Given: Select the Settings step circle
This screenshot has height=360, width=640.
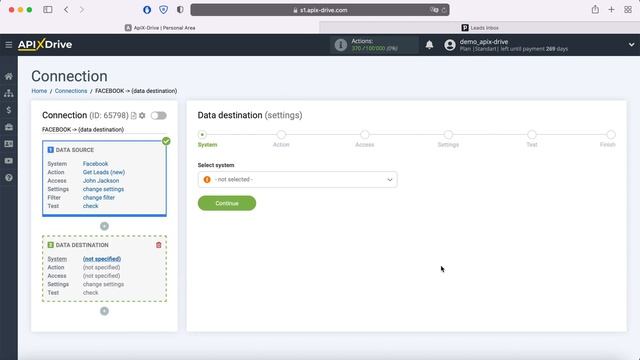Looking at the screenshot, I should coord(448,135).
